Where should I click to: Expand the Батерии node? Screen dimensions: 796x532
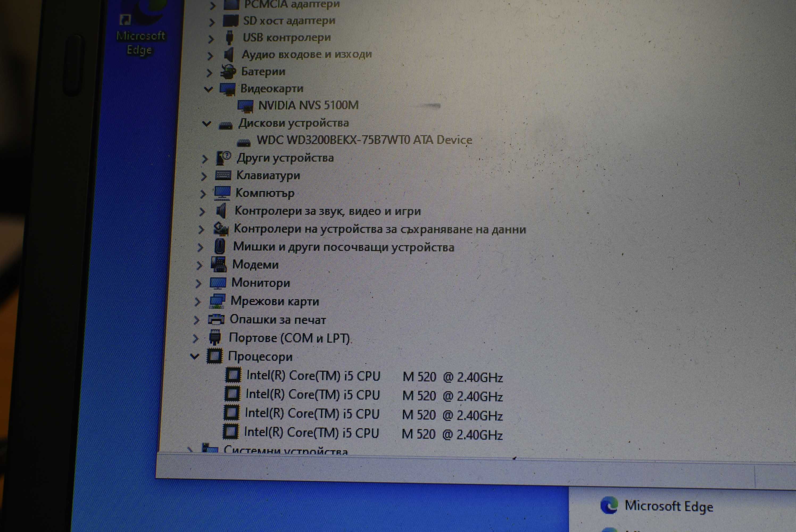tap(209, 73)
